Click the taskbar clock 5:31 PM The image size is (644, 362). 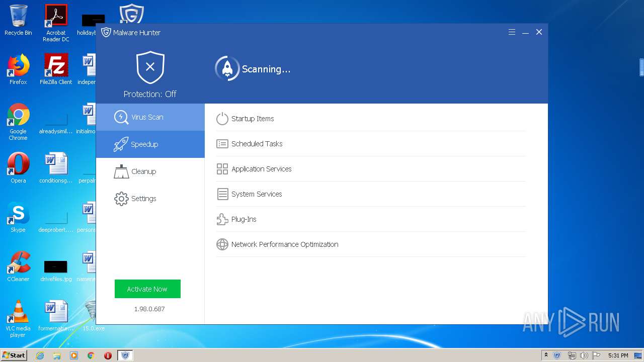coord(618,355)
